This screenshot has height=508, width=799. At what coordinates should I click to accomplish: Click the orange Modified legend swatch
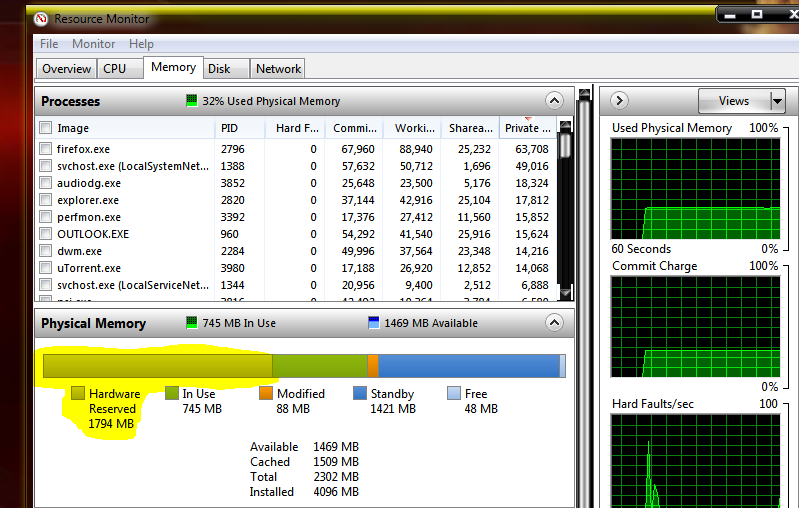(x=265, y=393)
